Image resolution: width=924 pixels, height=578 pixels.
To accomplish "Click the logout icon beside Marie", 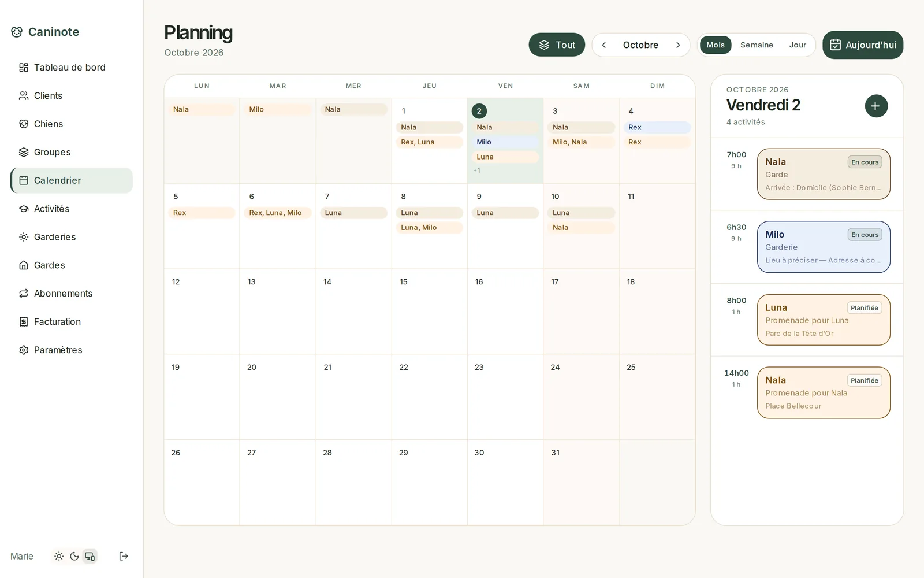I will (x=124, y=556).
